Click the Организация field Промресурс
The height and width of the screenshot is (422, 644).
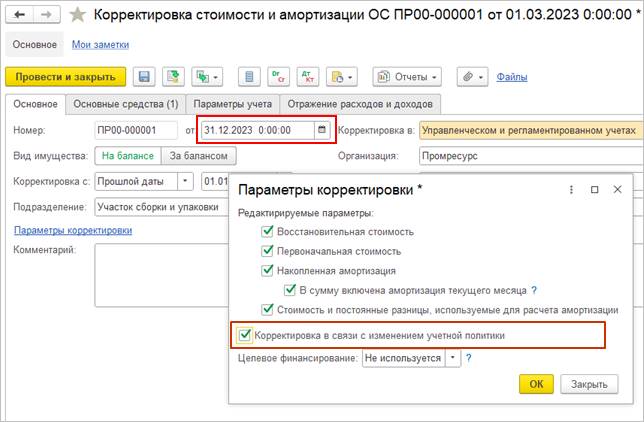coord(531,156)
